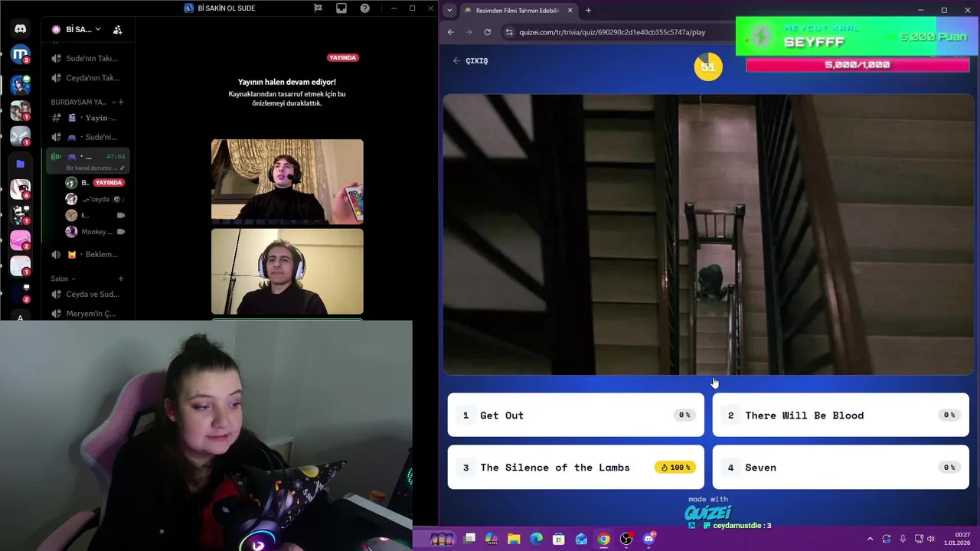Open OBS Studio from the taskbar
Viewport: 980px width, 551px height.
(626, 539)
